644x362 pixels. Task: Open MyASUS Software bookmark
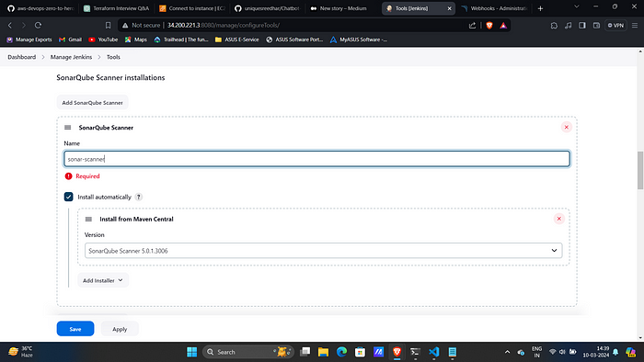359,40
